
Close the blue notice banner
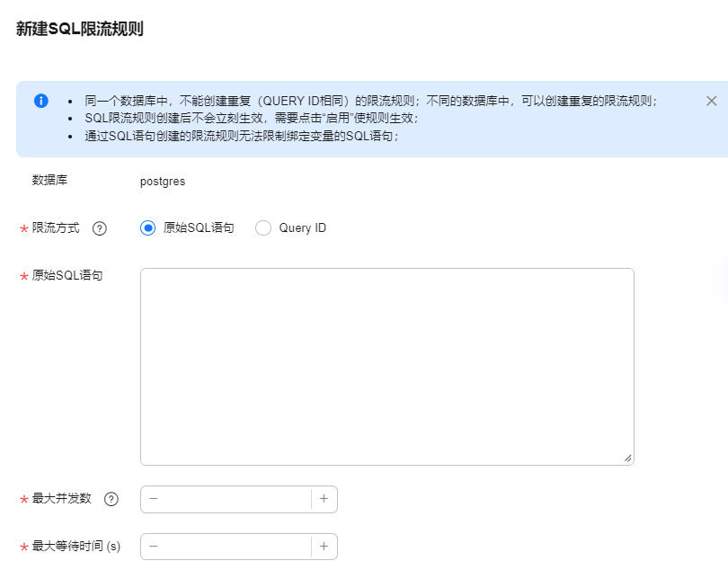point(711,101)
